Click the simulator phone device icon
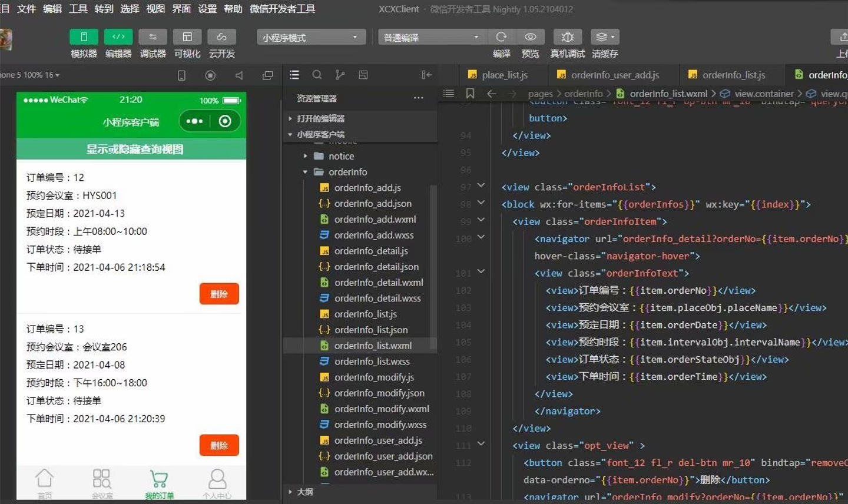Screen dimensions: 848x504 click(x=181, y=75)
